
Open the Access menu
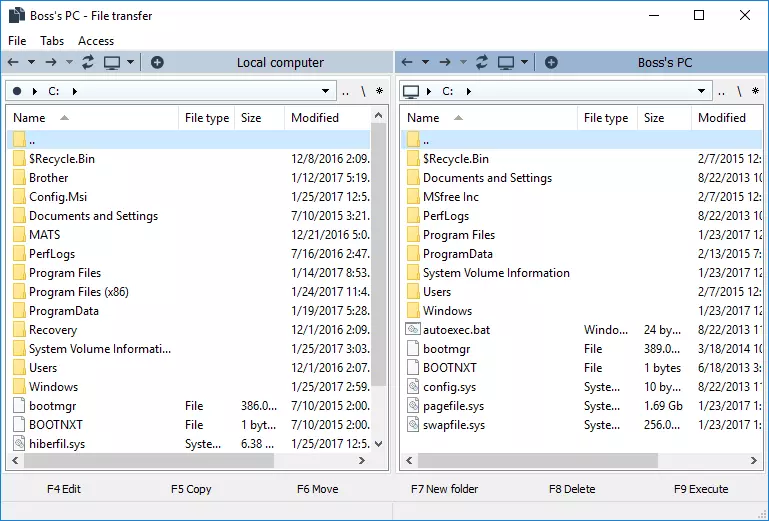point(96,41)
